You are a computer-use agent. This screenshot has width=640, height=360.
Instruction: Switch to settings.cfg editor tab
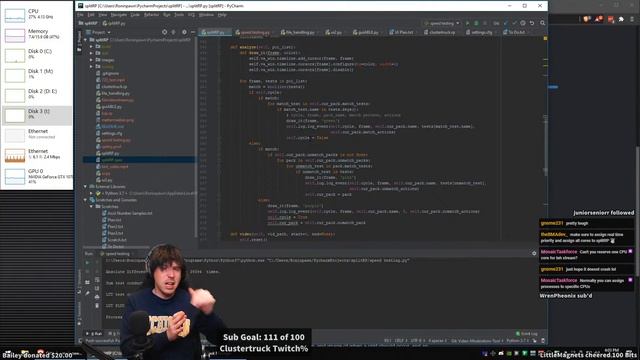pyautogui.click(x=481, y=32)
